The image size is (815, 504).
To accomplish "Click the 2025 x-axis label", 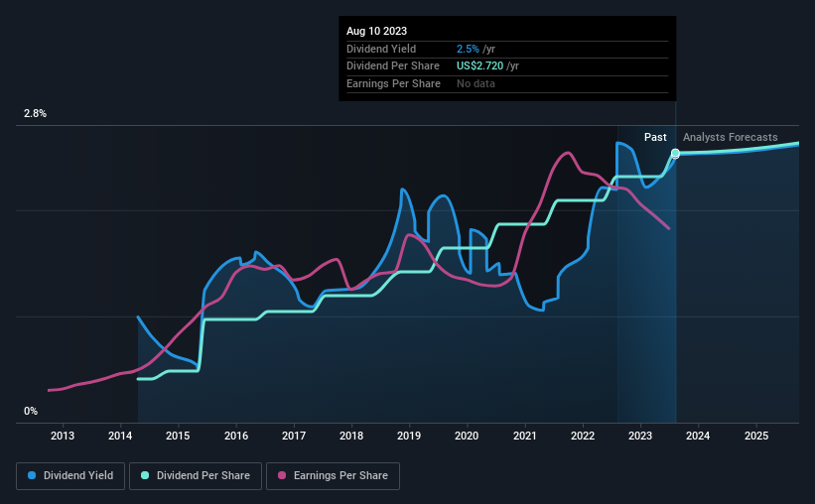I will tap(756, 436).
